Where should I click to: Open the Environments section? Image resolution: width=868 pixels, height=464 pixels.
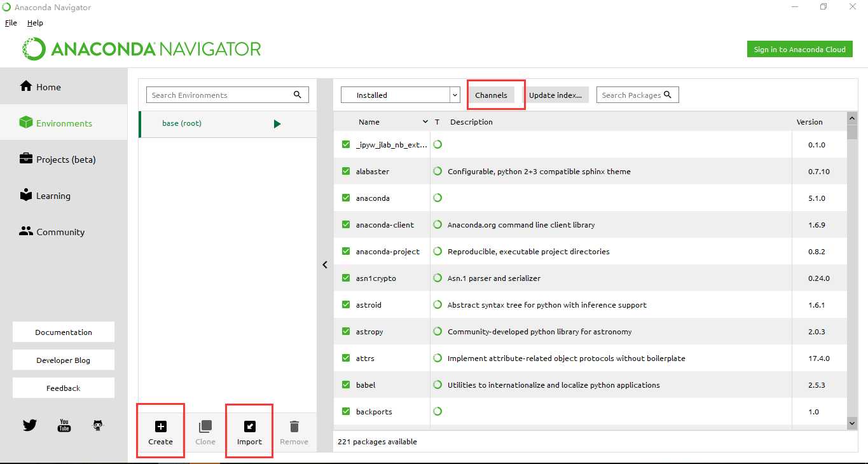64,123
